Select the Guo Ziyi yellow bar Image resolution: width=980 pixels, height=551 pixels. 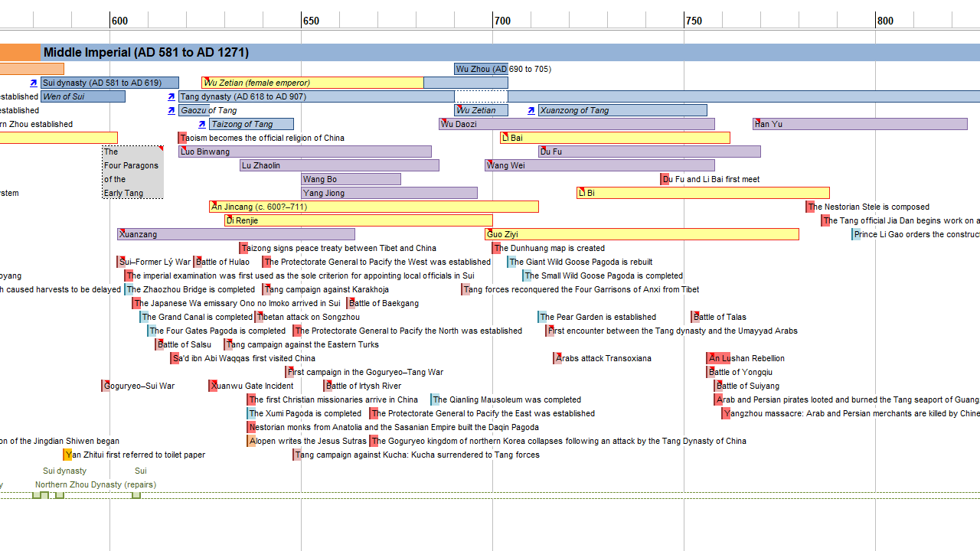pos(642,234)
